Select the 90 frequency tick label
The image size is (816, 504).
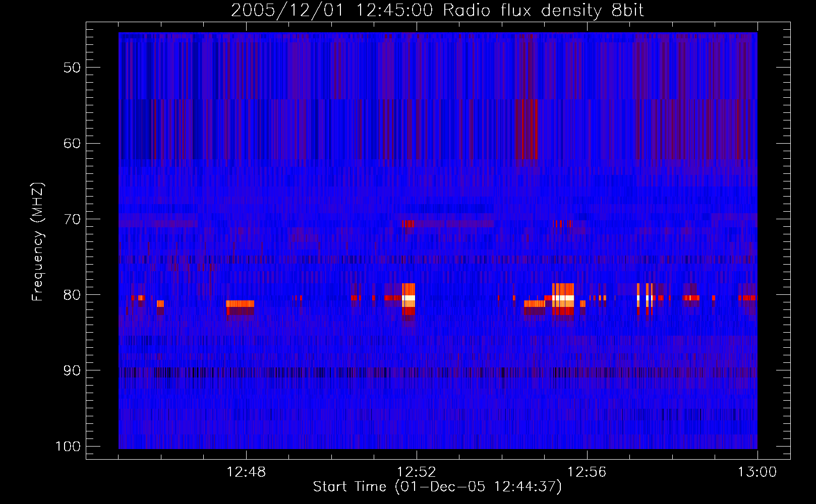72,370
